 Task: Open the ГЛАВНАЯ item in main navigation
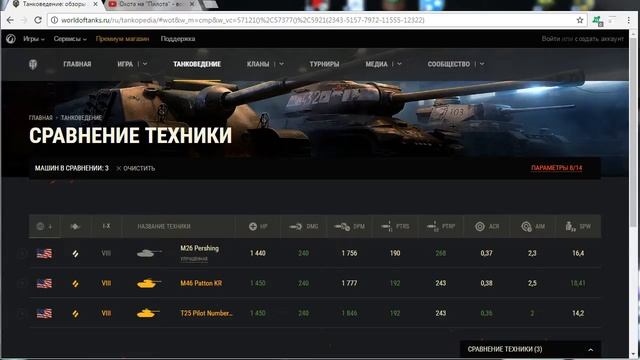77,64
